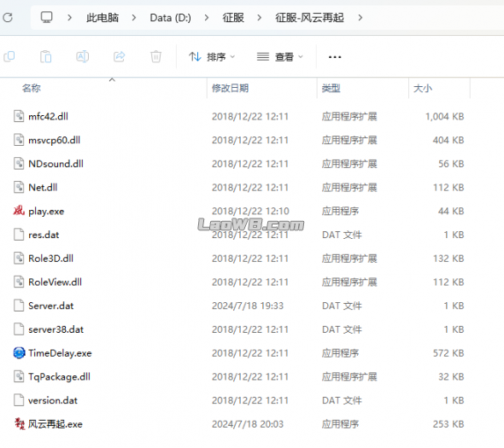The height and width of the screenshot is (448, 504).
Task: Open the 排序 sort dropdown
Action: (212, 57)
